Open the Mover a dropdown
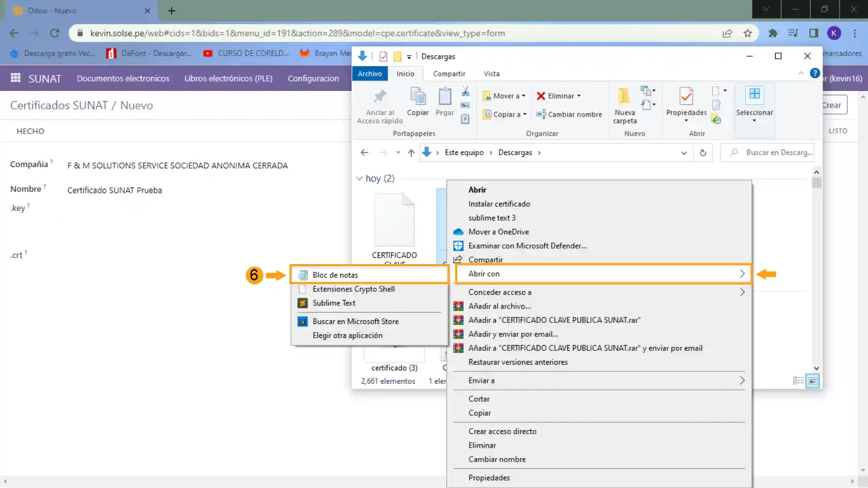868x488 pixels. click(504, 96)
